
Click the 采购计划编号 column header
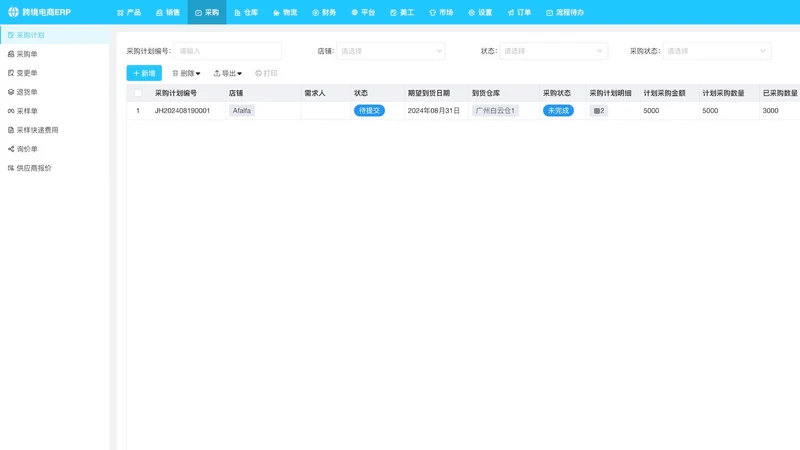tap(176, 93)
